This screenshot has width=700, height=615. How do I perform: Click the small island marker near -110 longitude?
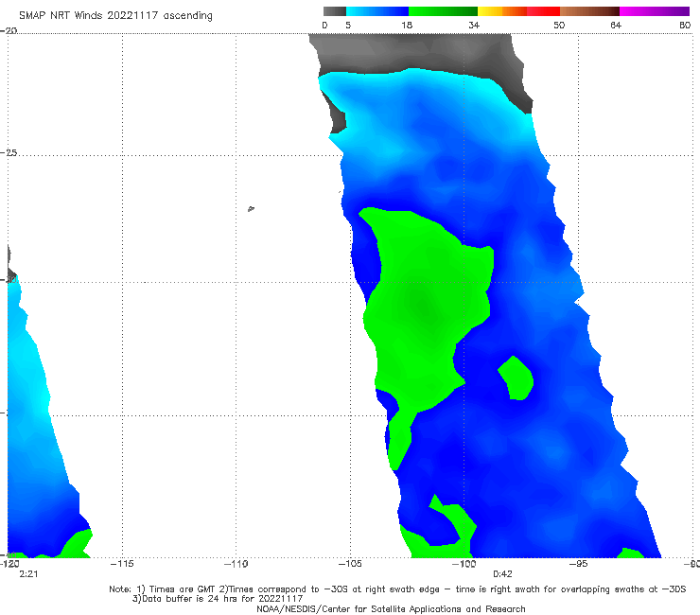pyautogui.click(x=251, y=208)
